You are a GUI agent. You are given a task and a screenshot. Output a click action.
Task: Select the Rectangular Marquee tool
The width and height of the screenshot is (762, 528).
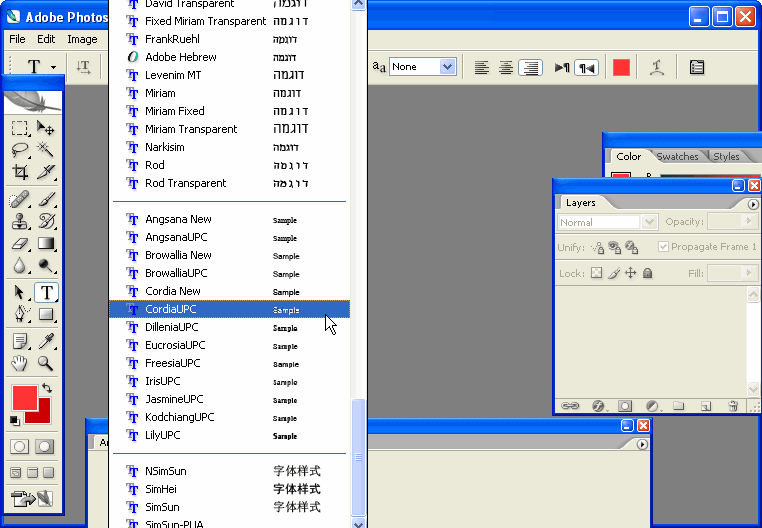(x=19, y=128)
